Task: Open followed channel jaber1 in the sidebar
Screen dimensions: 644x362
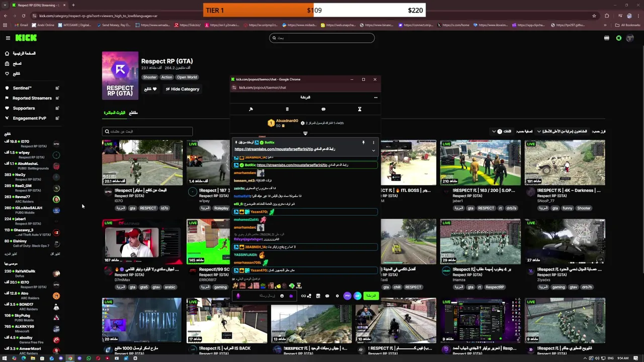Action: pyautogui.click(x=32, y=221)
